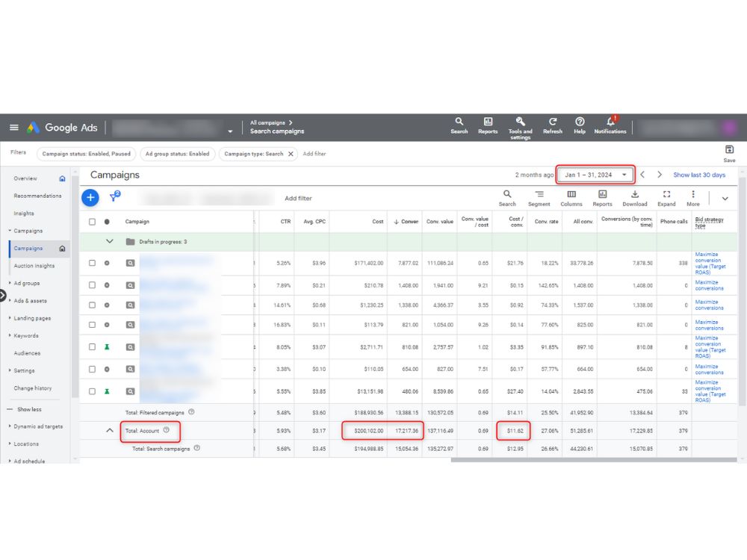Go to next date range
747x560 pixels.
pos(660,175)
